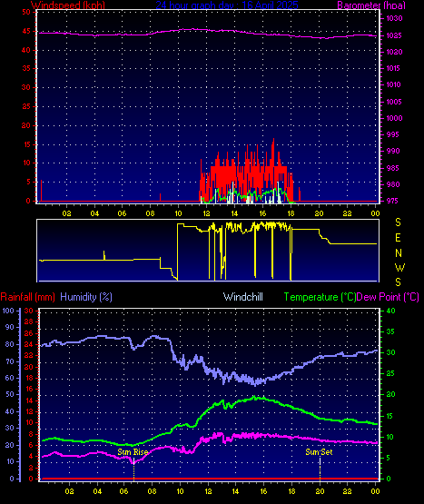Click the 18 hour label under wind graph
This screenshot has width=424, height=504.
[291, 213]
